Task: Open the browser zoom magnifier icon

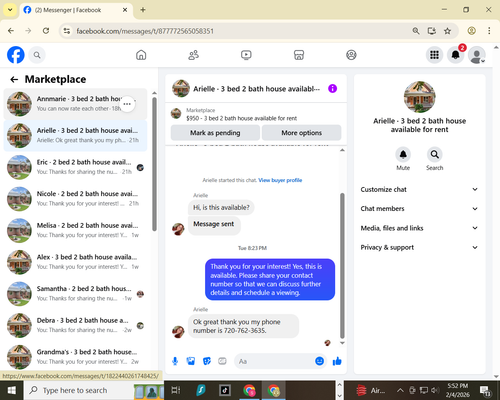Action: coord(416,31)
